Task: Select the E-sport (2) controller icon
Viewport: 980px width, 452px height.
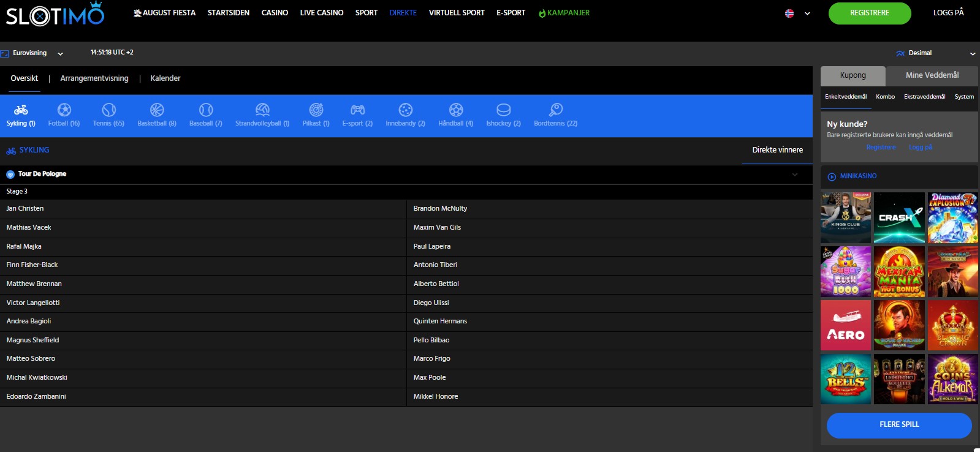Action: [x=357, y=115]
